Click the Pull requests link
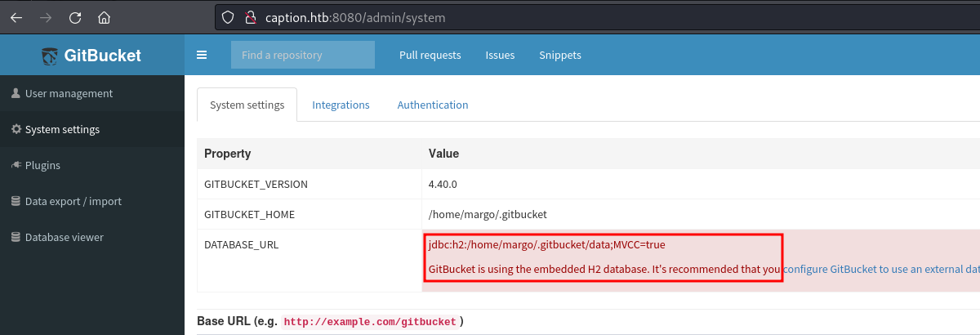The image size is (980, 335). 430,56
